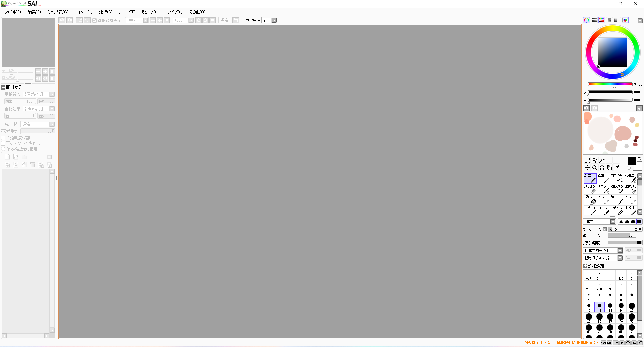The image size is (644, 347).
Task: Select the eyedropper color picker tool
Action: [x=616, y=168]
